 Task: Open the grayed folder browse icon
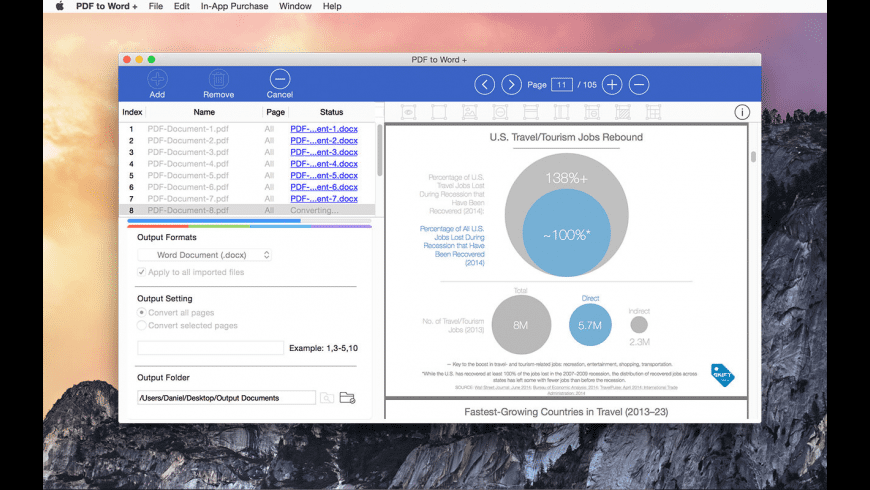327,397
